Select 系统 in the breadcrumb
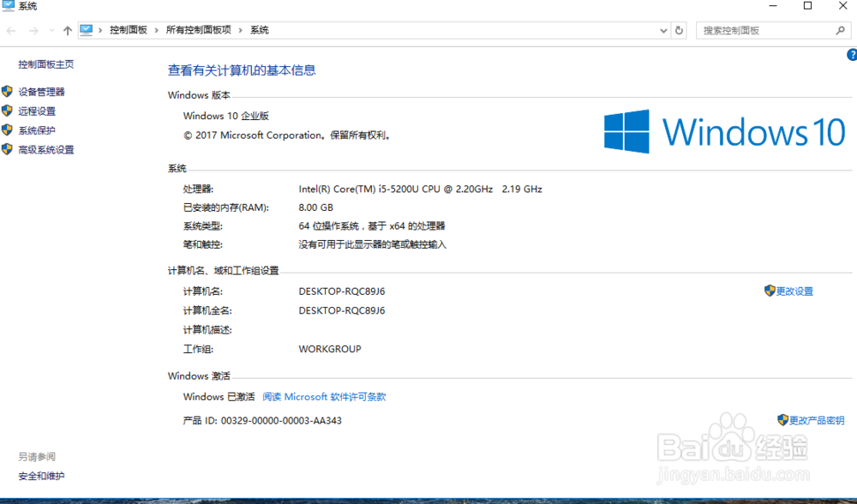Image resolution: width=857 pixels, height=504 pixels. (260, 30)
